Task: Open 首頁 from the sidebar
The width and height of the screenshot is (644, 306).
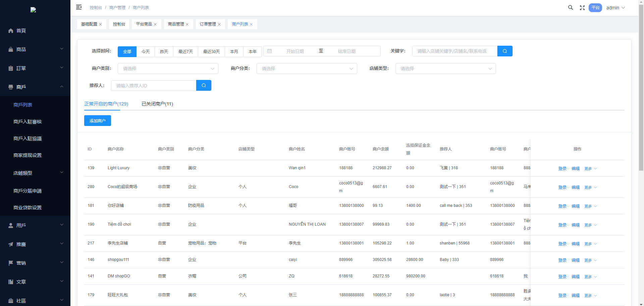Action: tap(21, 31)
